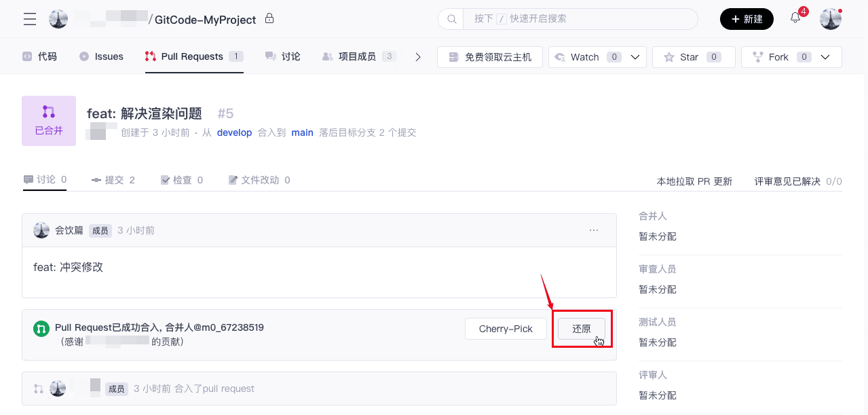Open user avatar in top-right corner
Screen dimensions: 868x415
831,19
